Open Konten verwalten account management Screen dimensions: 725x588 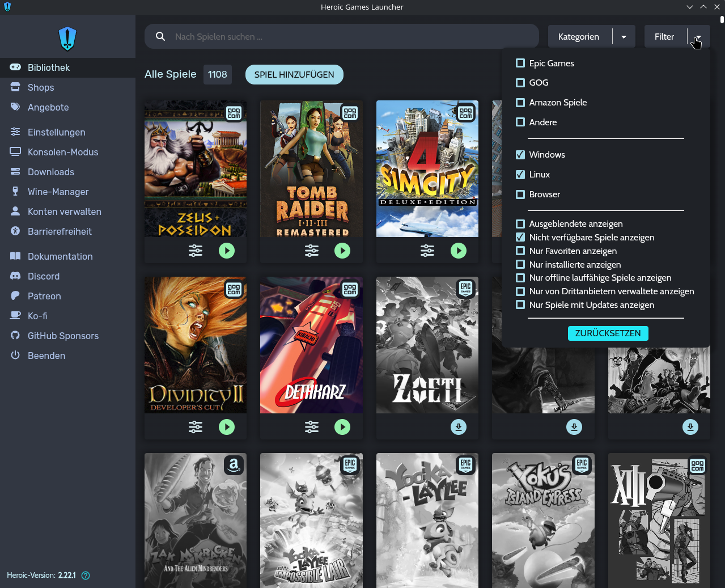coord(67,211)
